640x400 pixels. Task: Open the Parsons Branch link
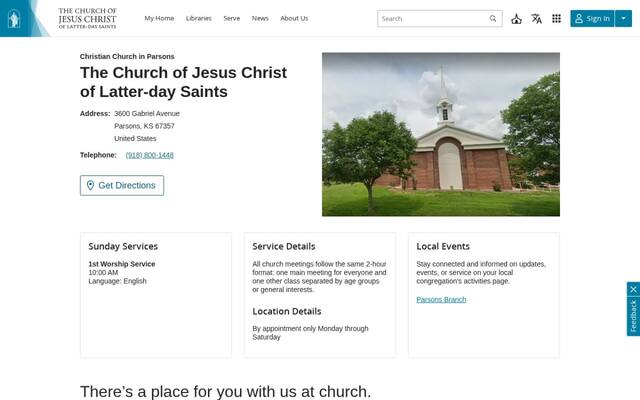(441, 300)
